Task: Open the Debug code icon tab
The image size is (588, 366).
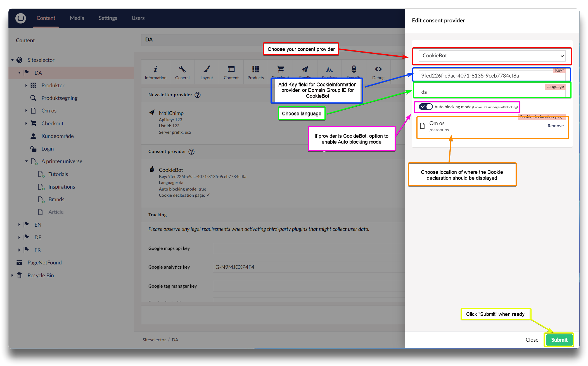Action: coord(378,69)
